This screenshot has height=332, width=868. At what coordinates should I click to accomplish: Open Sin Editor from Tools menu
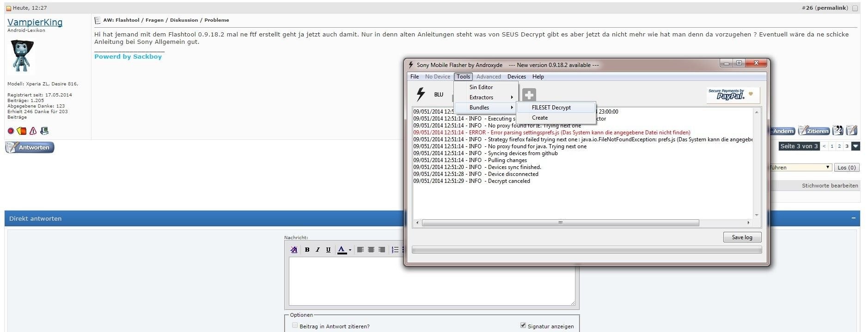(x=487, y=87)
